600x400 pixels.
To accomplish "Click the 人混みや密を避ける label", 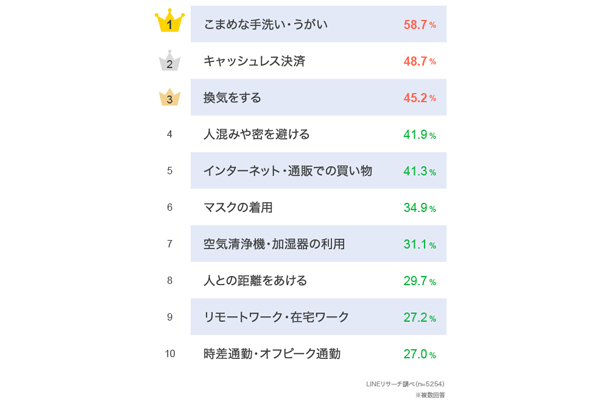I will tap(256, 134).
